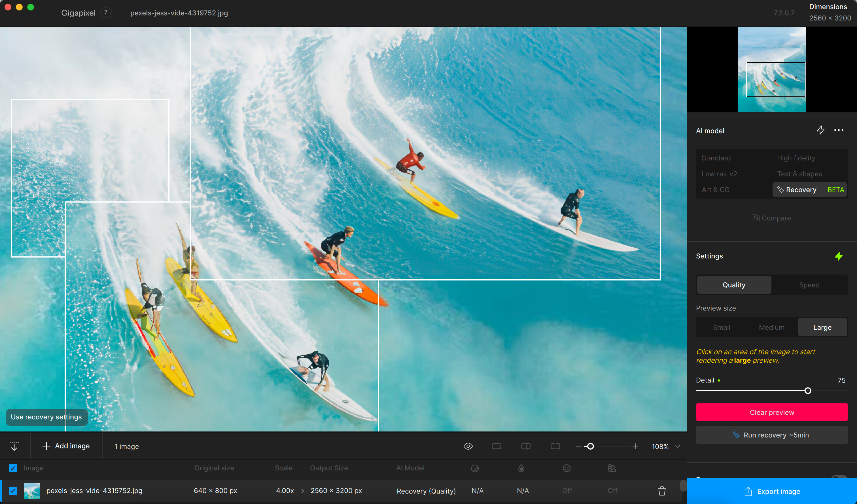Click the Gigapixel app title
The image size is (857, 504).
point(78,13)
